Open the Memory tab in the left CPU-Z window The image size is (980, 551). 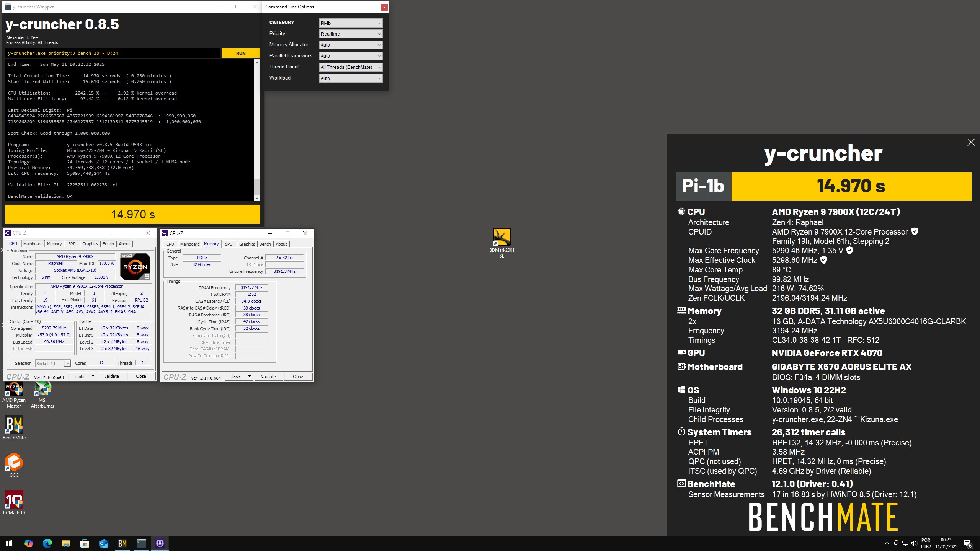(x=54, y=244)
